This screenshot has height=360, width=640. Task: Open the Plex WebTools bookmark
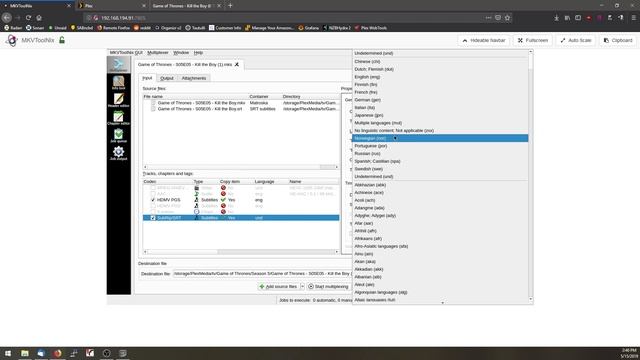tap(371, 28)
